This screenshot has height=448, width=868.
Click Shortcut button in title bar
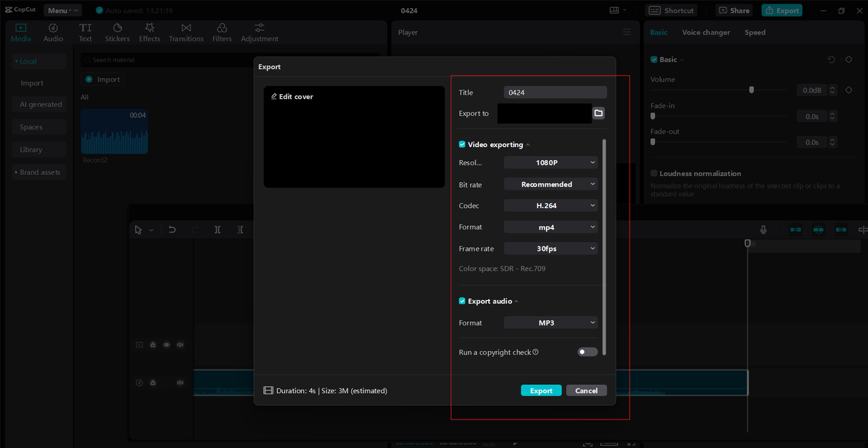tap(671, 10)
